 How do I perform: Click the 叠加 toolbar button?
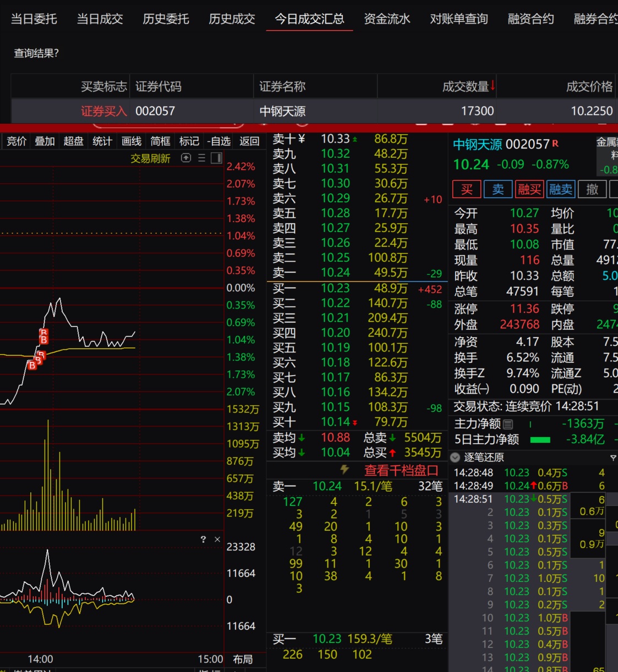click(x=45, y=141)
